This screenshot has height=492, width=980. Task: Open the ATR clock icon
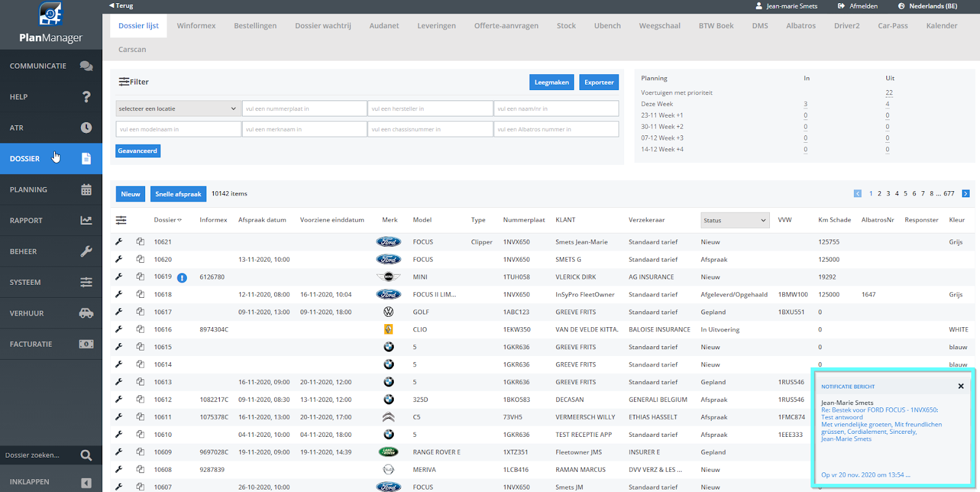pyautogui.click(x=86, y=127)
